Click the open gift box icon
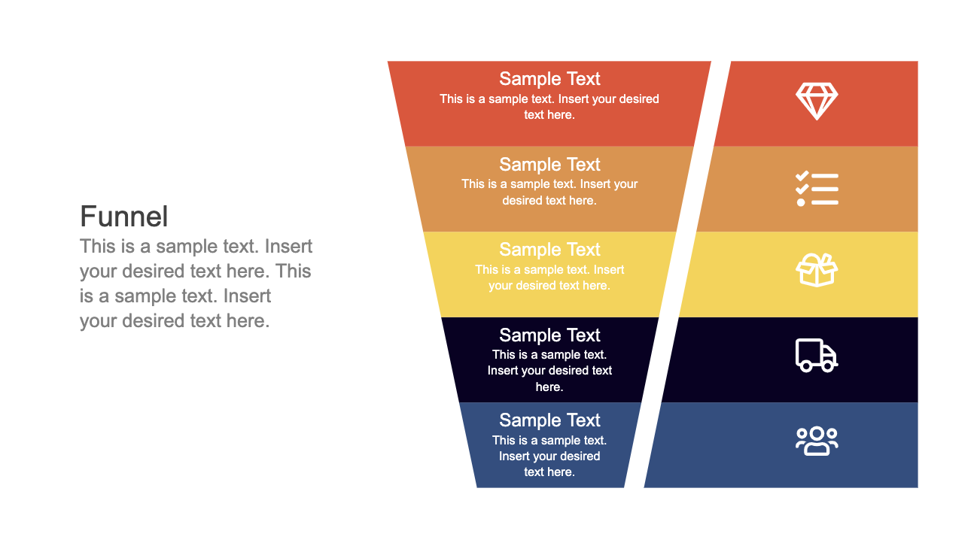Image resolution: width=980 pixels, height=552 pixels. (x=817, y=269)
